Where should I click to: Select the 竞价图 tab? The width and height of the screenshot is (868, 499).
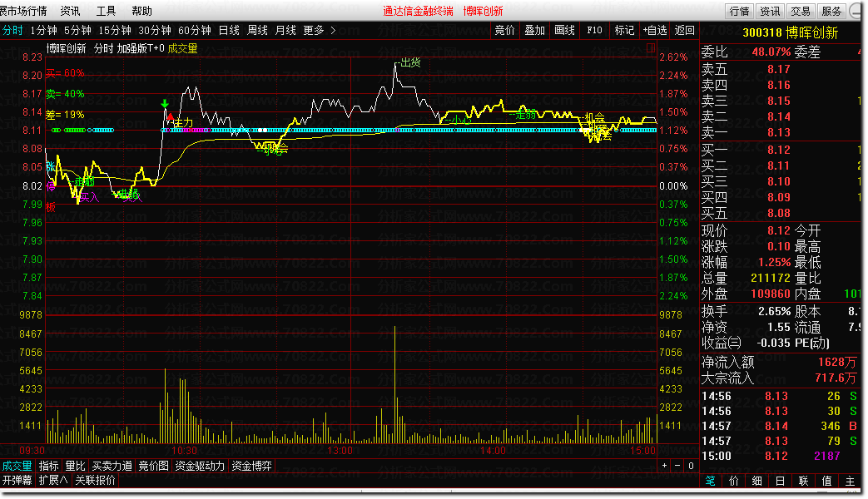point(153,466)
